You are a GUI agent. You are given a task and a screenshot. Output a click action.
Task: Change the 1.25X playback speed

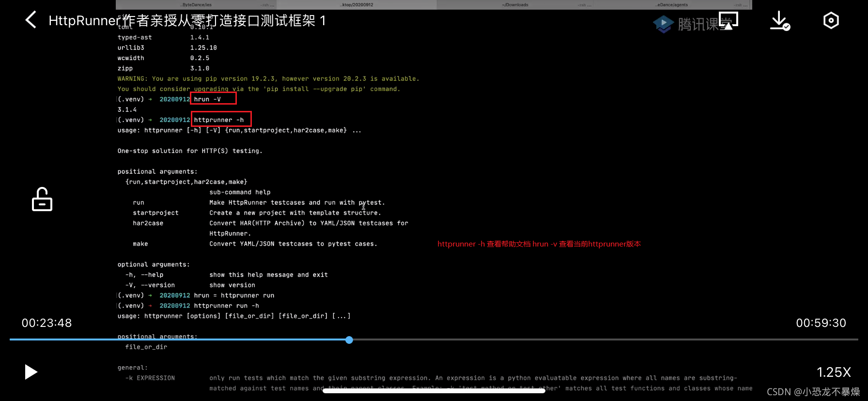coord(834,372)
